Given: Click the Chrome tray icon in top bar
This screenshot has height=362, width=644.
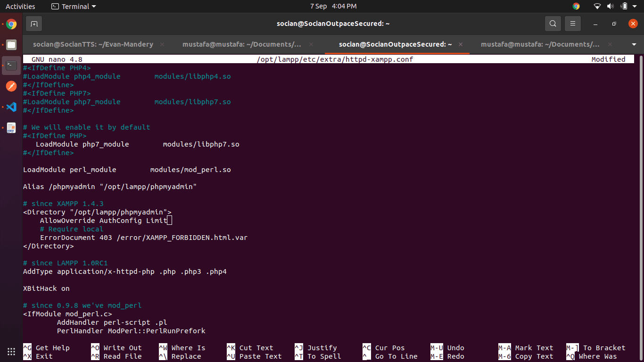Looking at the screenshot, I should 576,6.
